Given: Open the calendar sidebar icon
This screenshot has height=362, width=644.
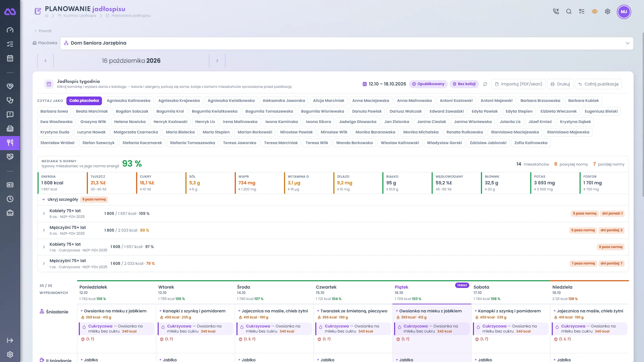Looking at the screenshot, I should pos(10,58).
